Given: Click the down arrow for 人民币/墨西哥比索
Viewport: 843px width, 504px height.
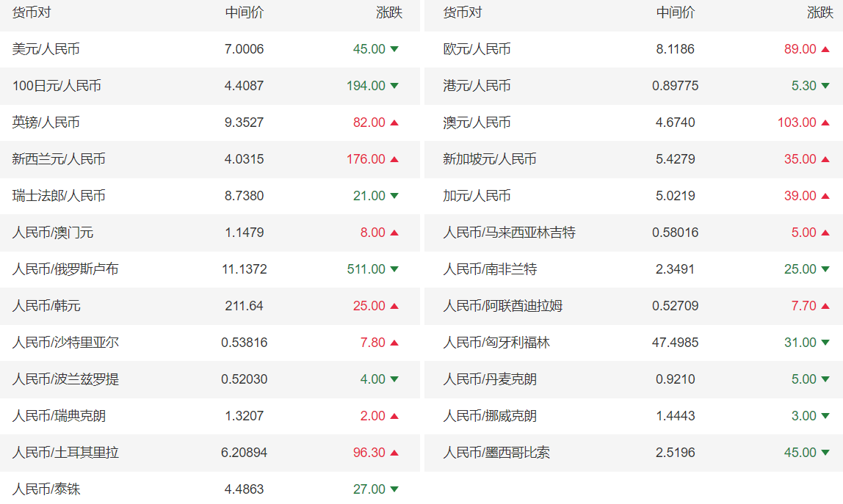Looking at the screenshot, I should coord(825,453).
